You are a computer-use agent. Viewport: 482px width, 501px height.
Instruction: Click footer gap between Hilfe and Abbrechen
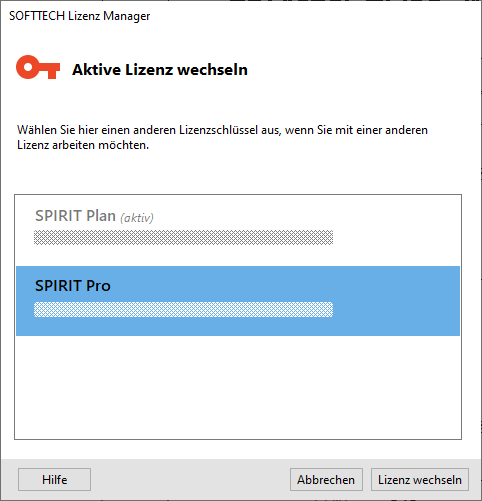point(190,480)
